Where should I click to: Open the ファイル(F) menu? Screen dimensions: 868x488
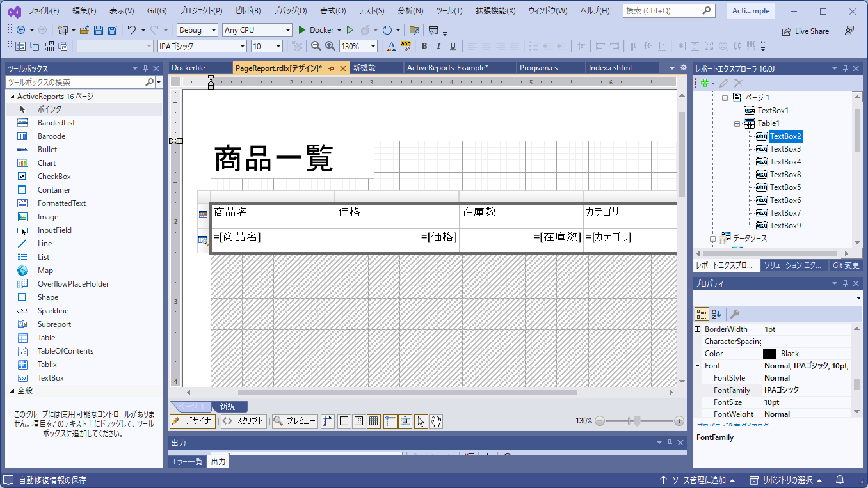tap(44, 11)
